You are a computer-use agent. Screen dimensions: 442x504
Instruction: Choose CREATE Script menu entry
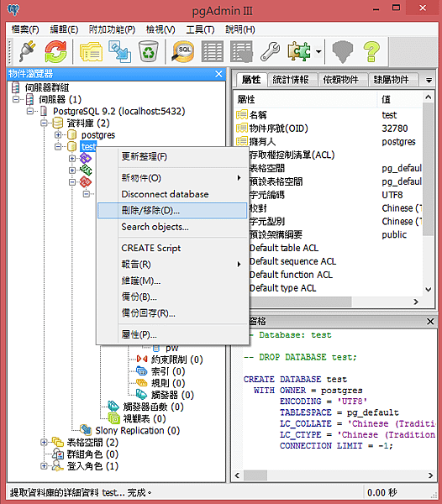pos(172,248)
